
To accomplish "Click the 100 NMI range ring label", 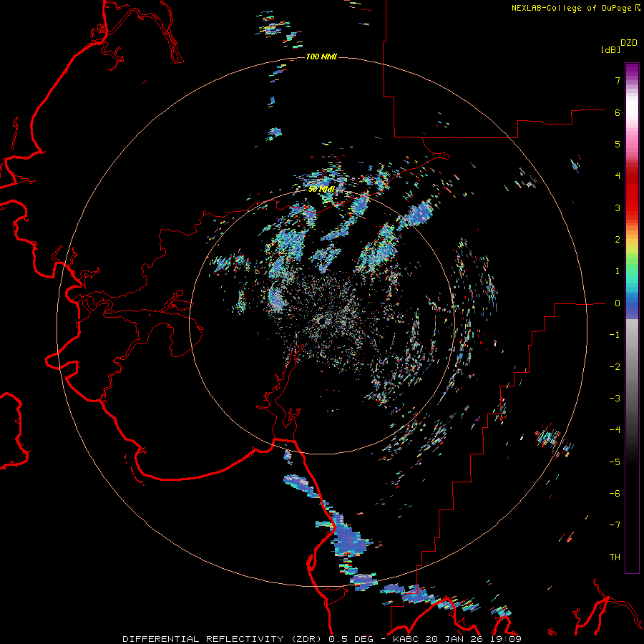I will point(321,57).
